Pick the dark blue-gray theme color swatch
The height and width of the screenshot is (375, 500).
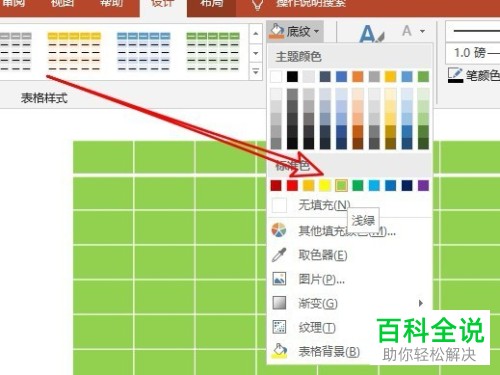coord(325,77)
